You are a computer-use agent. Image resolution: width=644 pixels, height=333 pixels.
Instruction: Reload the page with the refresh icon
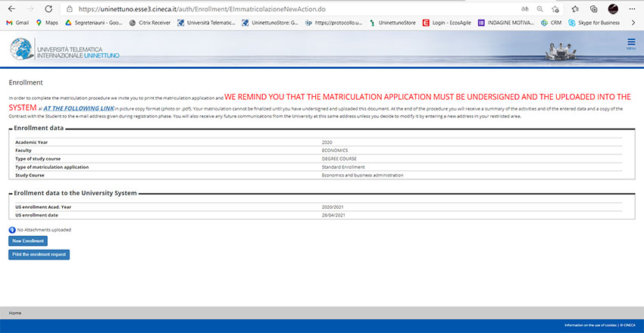[x=48, y=8]
